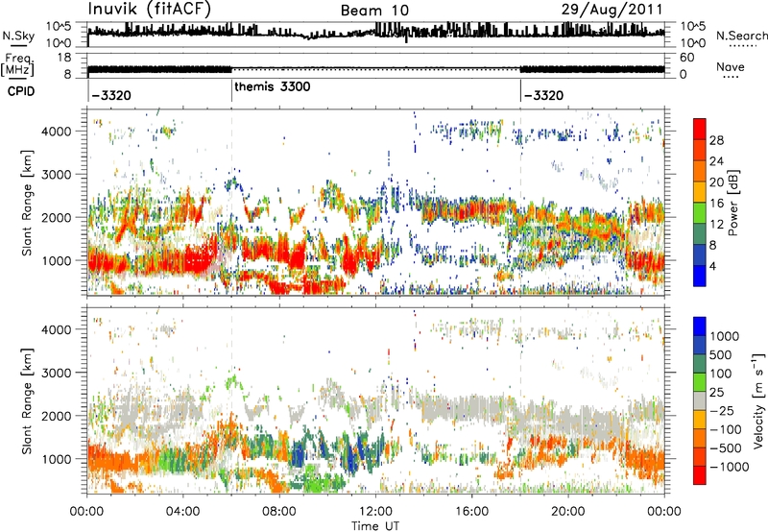Click the "12:00" time tick label
The height and width of the screenshot is (532, 768).
point(375,512)
